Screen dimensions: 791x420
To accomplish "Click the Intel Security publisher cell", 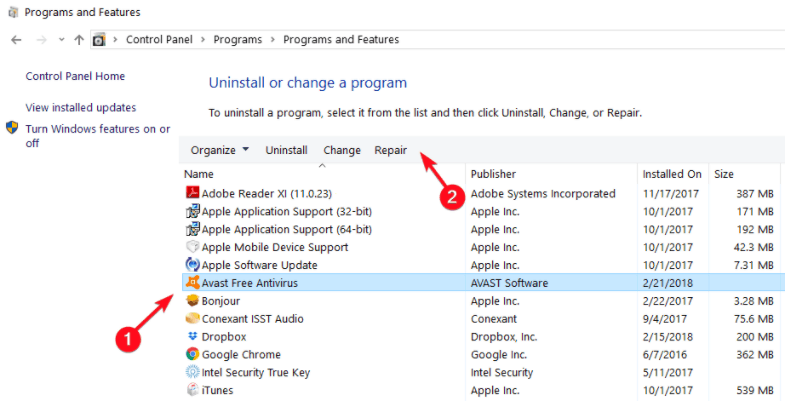I will click(x=501, y=373).
